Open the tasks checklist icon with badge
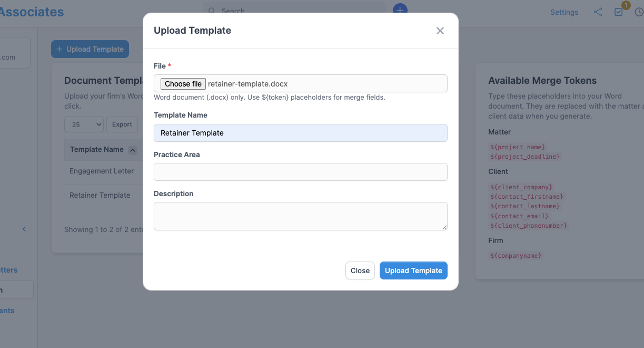The image size is (644, 348). pos(619,12)
